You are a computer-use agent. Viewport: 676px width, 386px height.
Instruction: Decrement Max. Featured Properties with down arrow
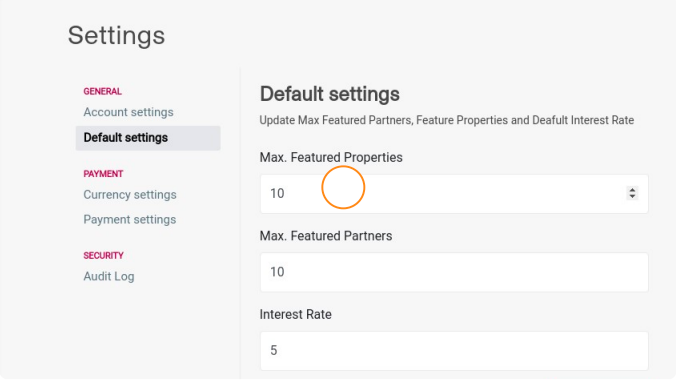coord(632,196)
